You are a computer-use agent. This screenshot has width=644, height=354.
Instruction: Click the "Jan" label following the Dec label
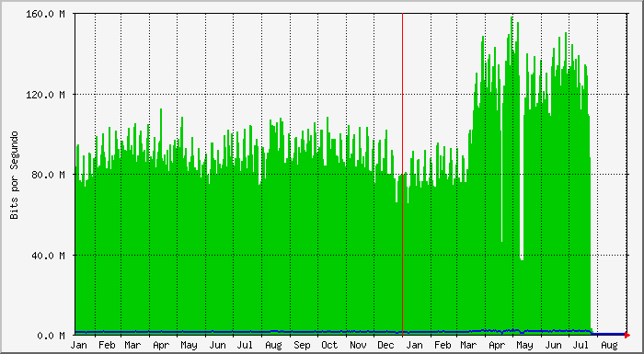pos(414,346)
